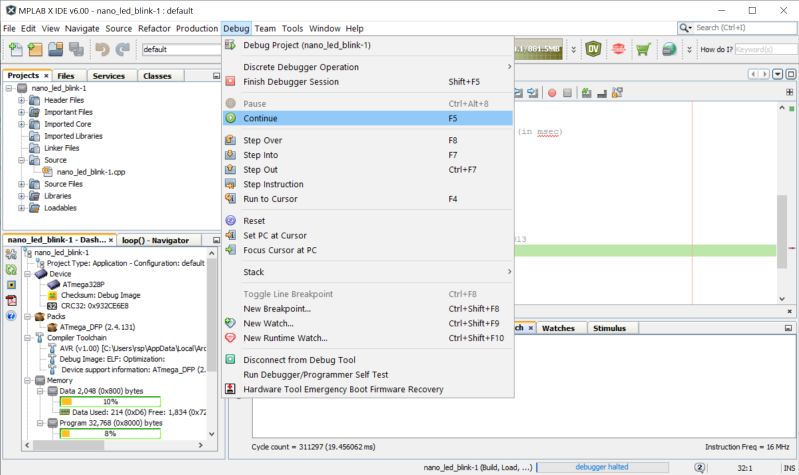Click the Open Project toolbar icon

56,49
